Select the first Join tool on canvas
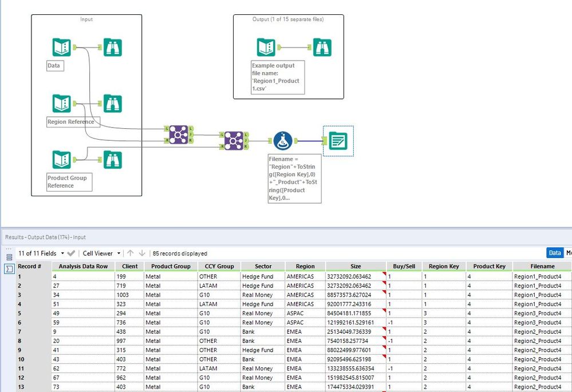 179,134
